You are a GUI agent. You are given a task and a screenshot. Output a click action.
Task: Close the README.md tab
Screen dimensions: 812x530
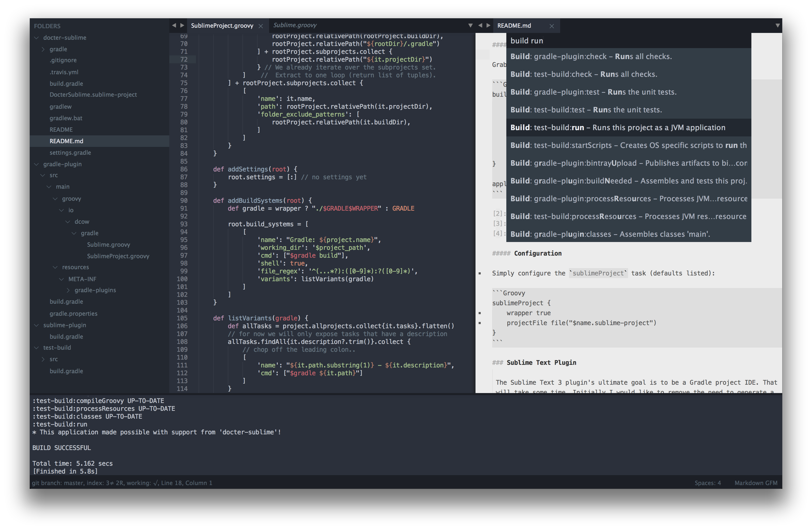point(552,26)
